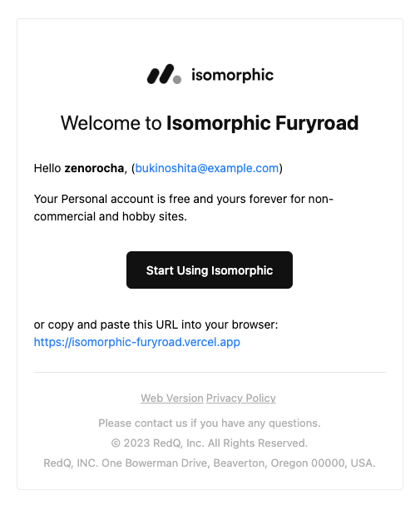Click the Personal account free paragraph
420x510 pixels.
[x=184, y=207]
